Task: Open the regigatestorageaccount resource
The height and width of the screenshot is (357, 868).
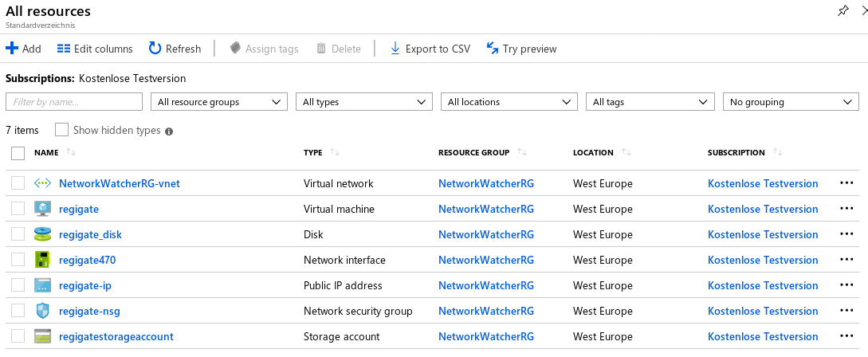Action: (116, 336)
